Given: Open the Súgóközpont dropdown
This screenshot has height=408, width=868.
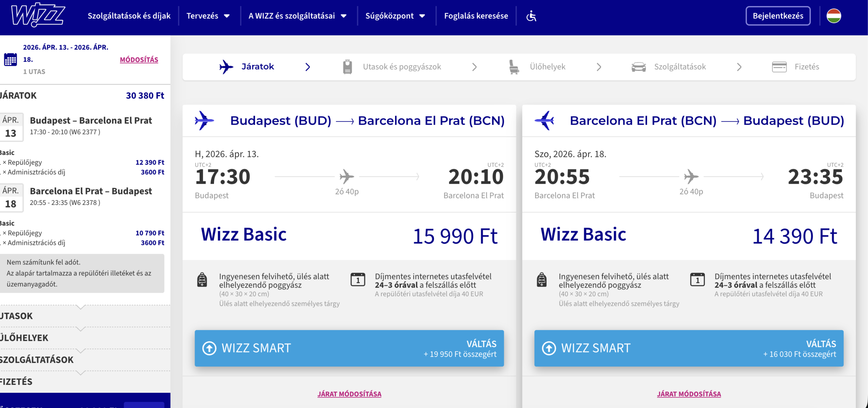Looking at the screenshot, I should (395, 16).
